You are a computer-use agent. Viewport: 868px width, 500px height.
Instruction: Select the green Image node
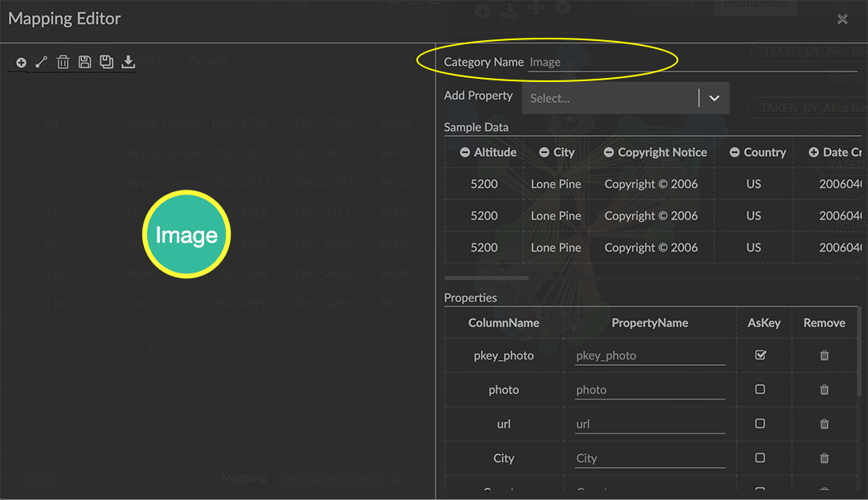186,235
